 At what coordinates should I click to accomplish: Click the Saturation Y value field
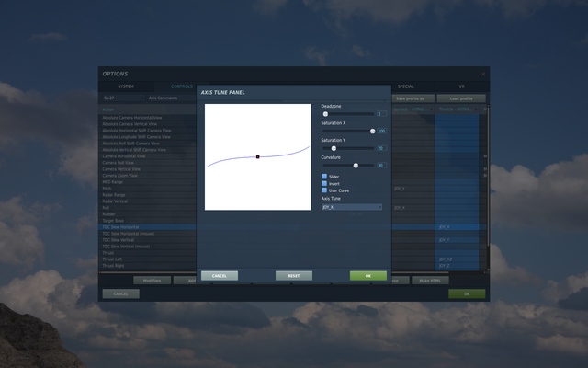tap(382, 148)
